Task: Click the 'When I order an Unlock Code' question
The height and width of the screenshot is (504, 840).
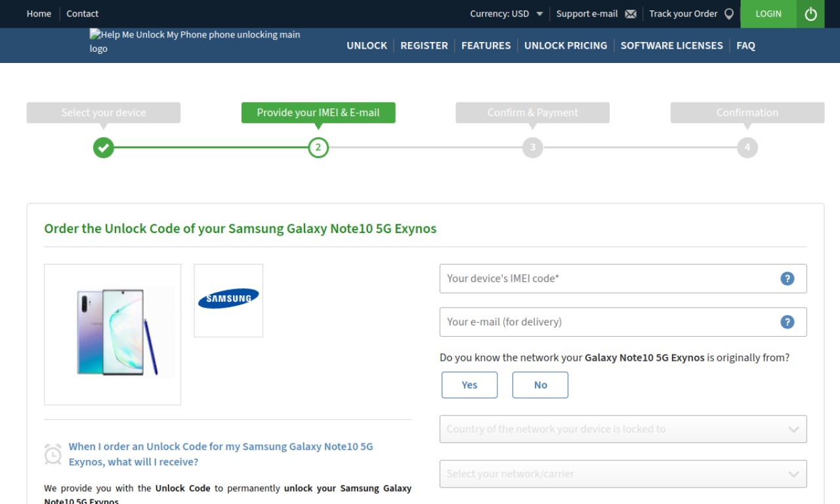Action: pyautogui.click(x=220, y=454)
